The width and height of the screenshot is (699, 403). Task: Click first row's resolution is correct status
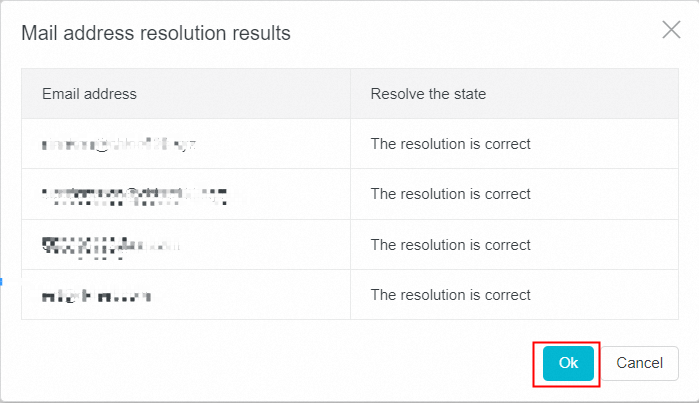[x=450, y=144]
